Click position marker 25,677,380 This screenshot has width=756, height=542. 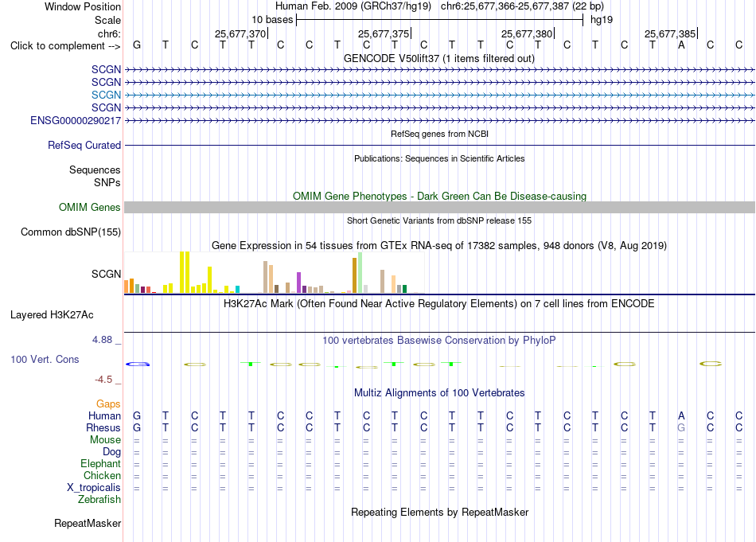(527, 33)
